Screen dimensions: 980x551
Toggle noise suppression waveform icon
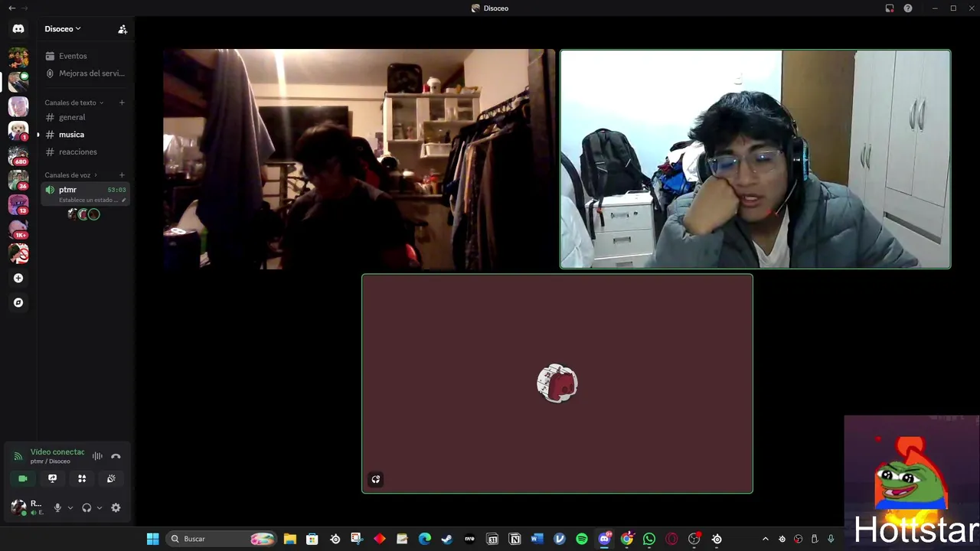tap(97, 456)
